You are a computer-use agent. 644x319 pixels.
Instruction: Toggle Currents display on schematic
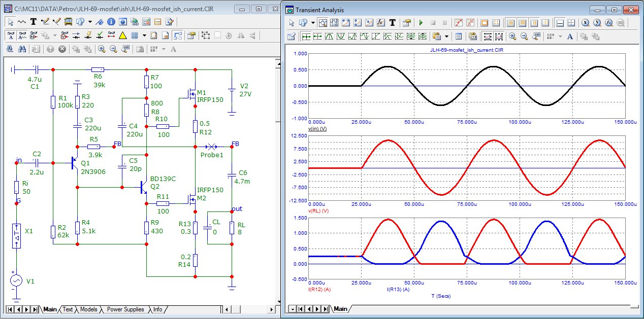coord(76,36)
